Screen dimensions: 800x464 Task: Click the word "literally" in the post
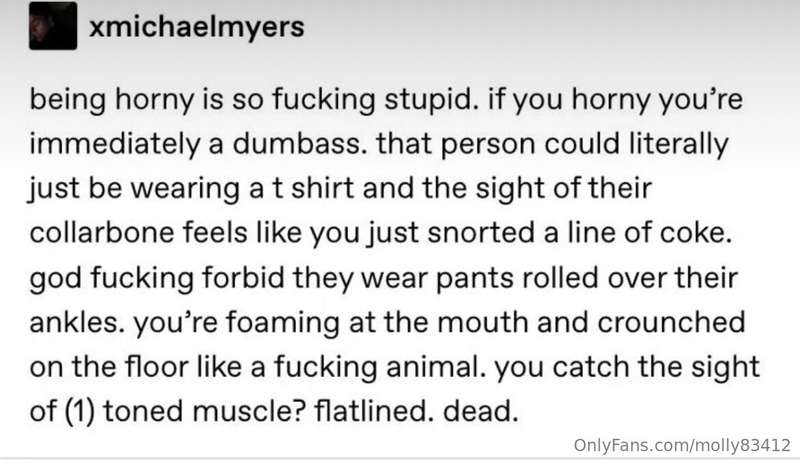[678, 145]
